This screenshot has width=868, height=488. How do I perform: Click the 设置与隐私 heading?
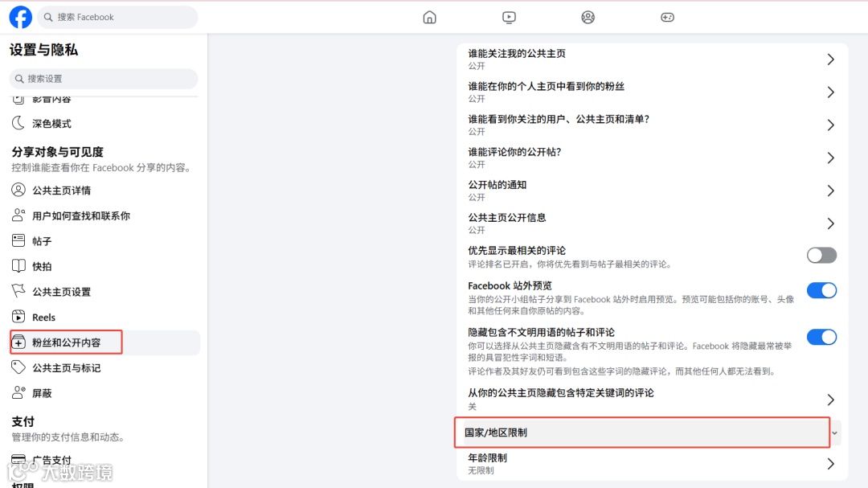click(43, 50)
